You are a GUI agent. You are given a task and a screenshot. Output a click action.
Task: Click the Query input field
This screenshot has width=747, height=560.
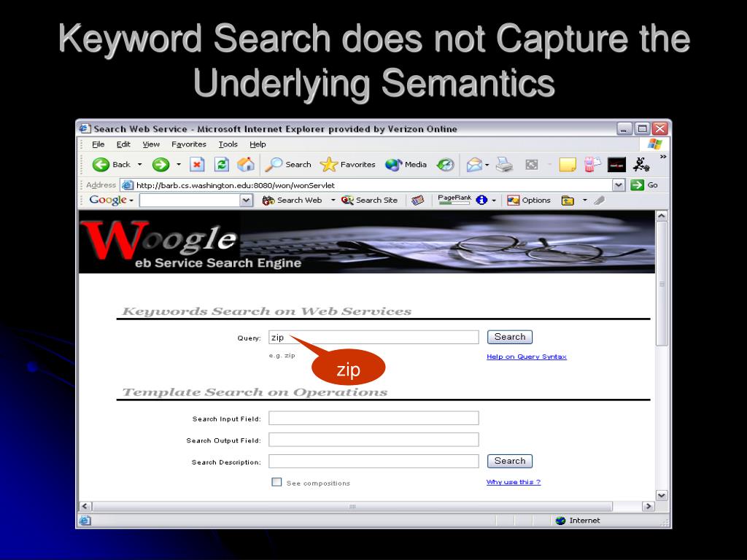pyautogui.click(x=373, y=337)
